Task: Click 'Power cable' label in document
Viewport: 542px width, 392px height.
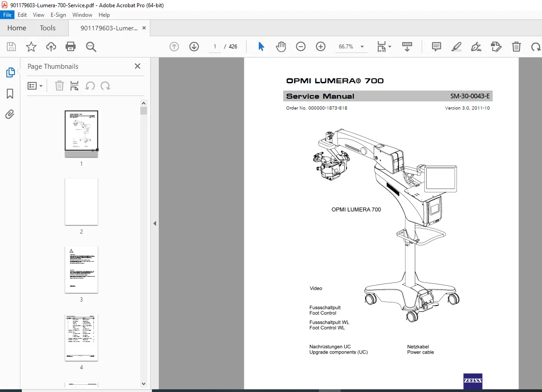Action: tap(420, 352)
